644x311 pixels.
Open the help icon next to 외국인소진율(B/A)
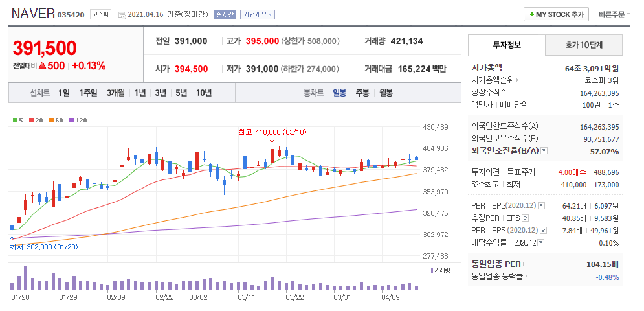pyautogui.click(x=544, y=152)
